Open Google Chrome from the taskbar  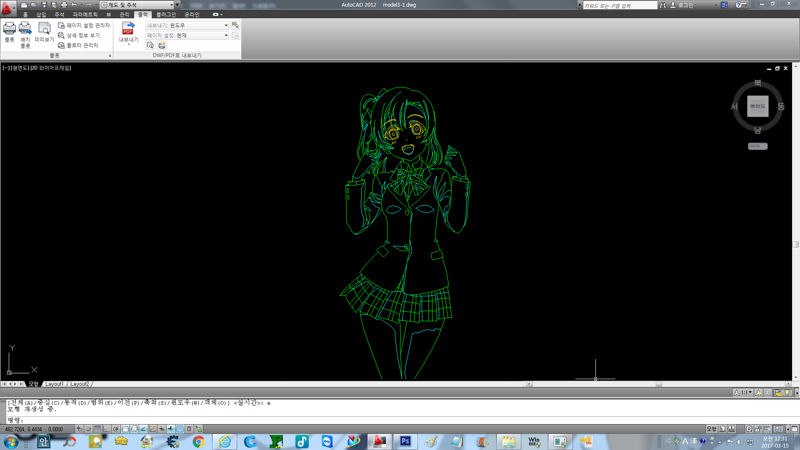pos(198,442)
